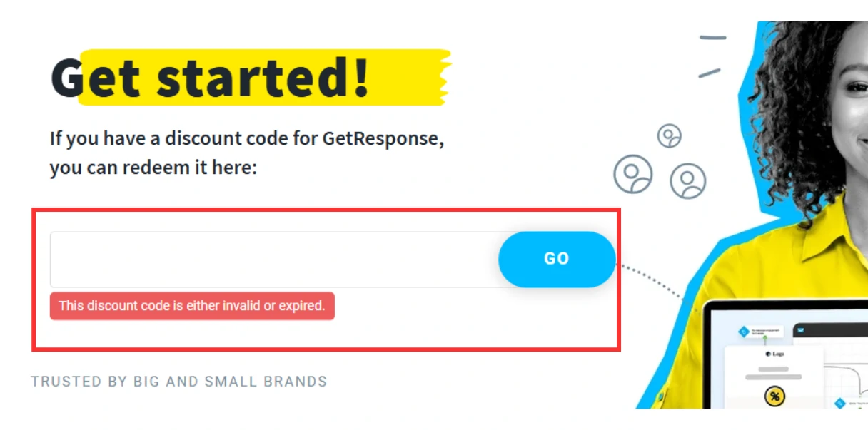
Task: Click the smallest user avatar icon
Action: 669,135
